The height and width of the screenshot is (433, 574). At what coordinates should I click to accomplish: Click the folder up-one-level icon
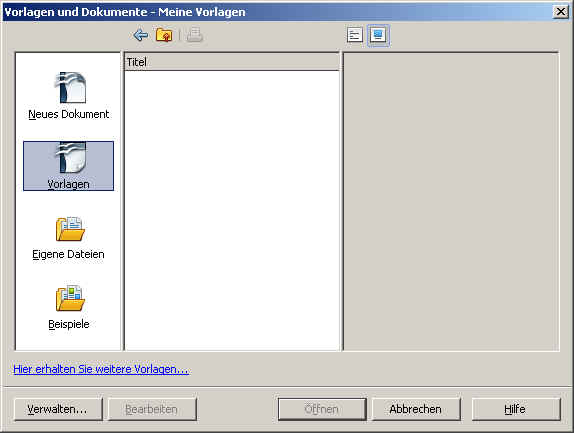tap(164, 35)
